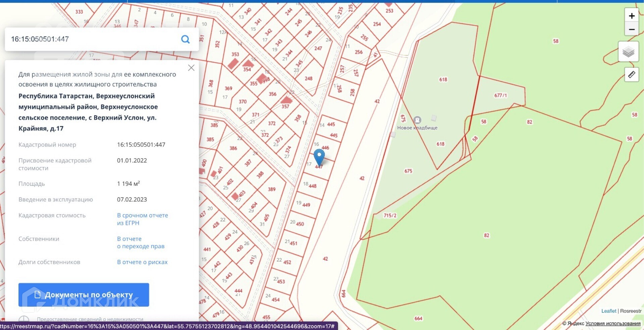
Task: Select parcel 256 on the map
Action: [x=359, y=52]
